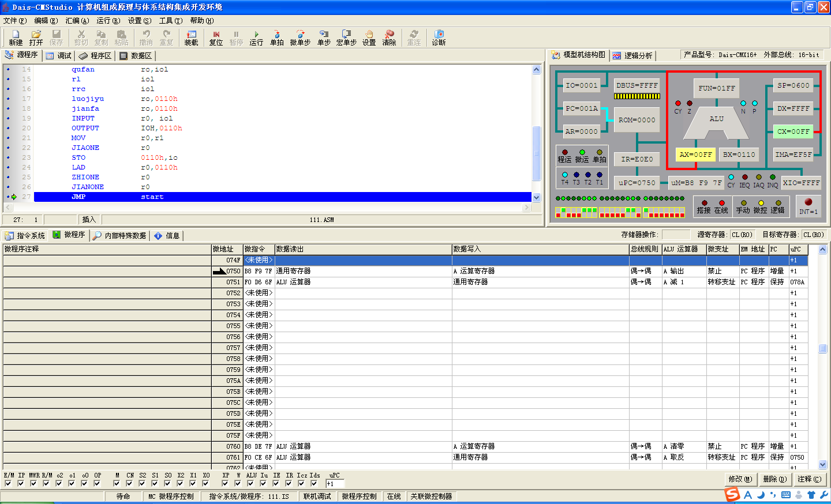Click source editor horizontal scrollbar right arrow

pos(526,207)
